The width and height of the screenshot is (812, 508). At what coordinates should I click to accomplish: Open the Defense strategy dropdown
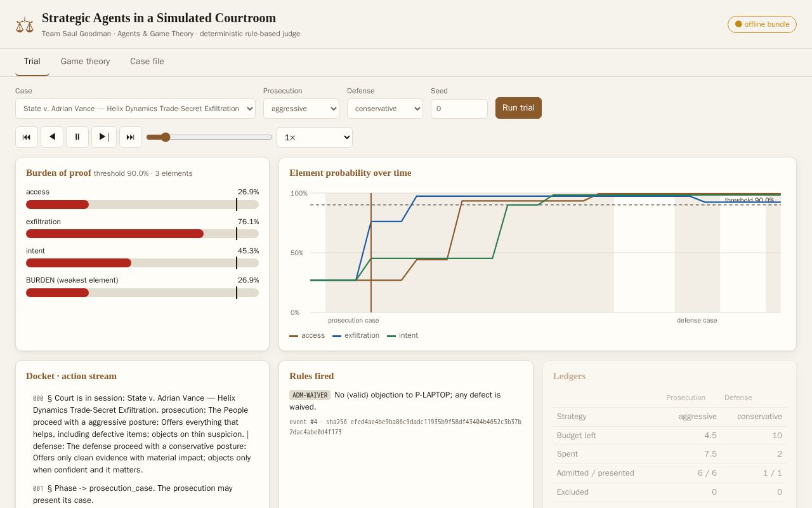(x=385, y=109)
